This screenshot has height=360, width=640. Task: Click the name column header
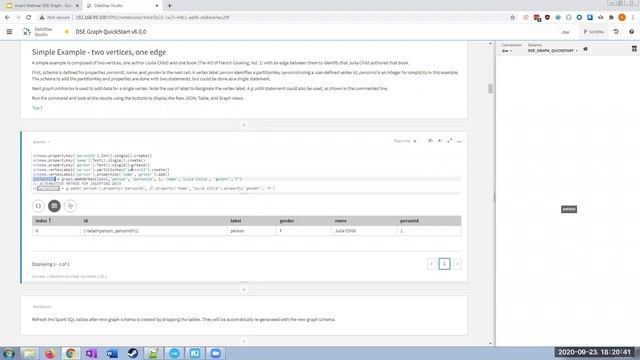tap(364, 221)
